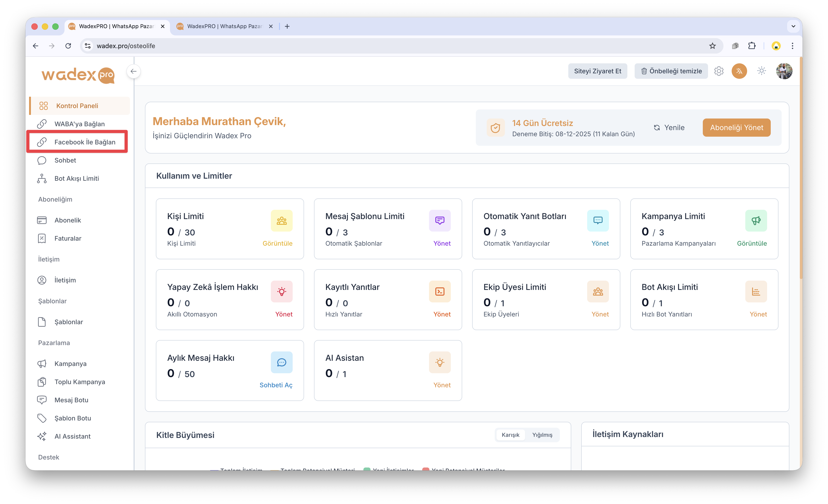Go to Toplu Kampanya in sidebar

[x=80, y=382]
